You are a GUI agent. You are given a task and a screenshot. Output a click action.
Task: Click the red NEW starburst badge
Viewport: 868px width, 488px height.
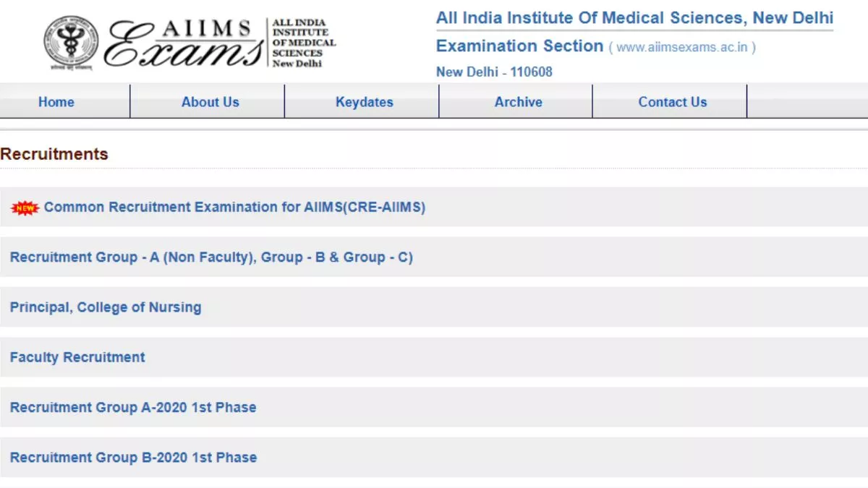(x=25, y=208)
